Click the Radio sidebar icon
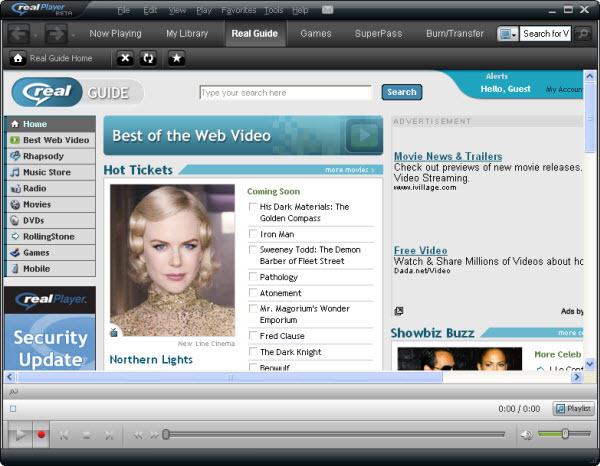The height and width of the screenshot is (466, 600). [15, 188]
